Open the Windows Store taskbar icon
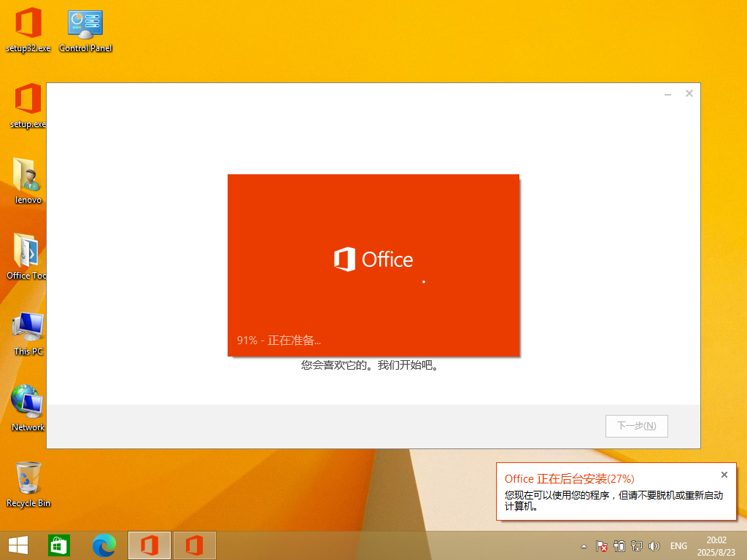This screenshot has width=747, height=560. point(59,545)
